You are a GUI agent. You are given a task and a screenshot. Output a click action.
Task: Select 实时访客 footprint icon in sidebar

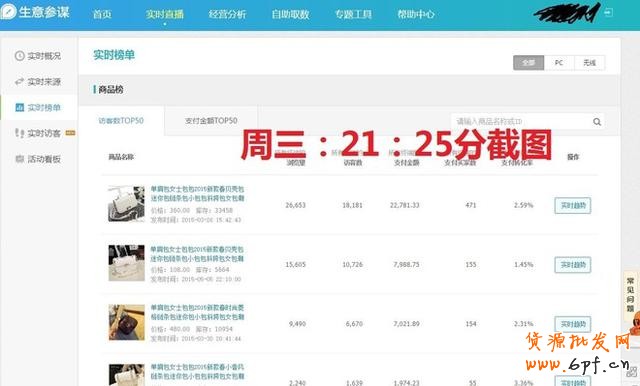[x=20, y=133]
